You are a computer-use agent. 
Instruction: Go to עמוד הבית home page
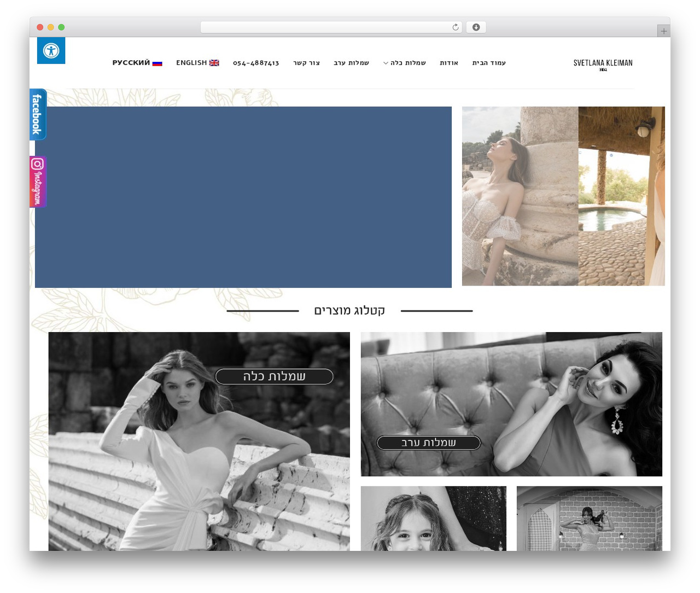click(489, 63)
